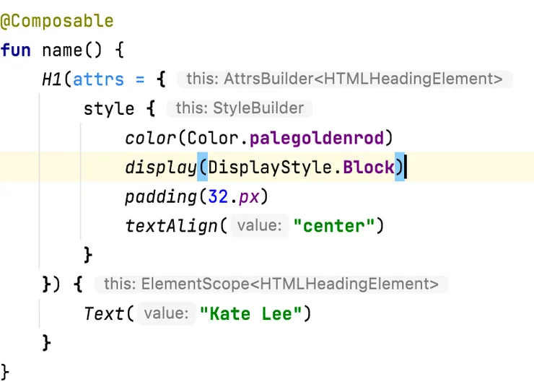Click the 'display' function call
The height and width of the screenshot is (392, 534).
coord(161,167)
